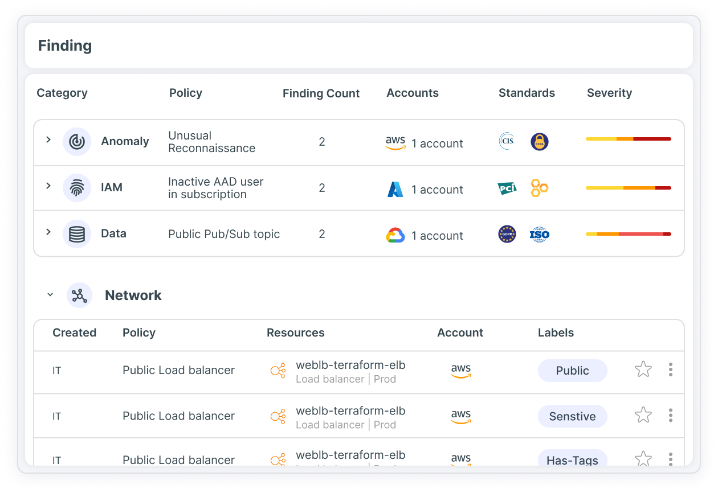The image size is (718, 493).
Task: Click the Google Cloud logo in Data row
Action: coord(395,235)
